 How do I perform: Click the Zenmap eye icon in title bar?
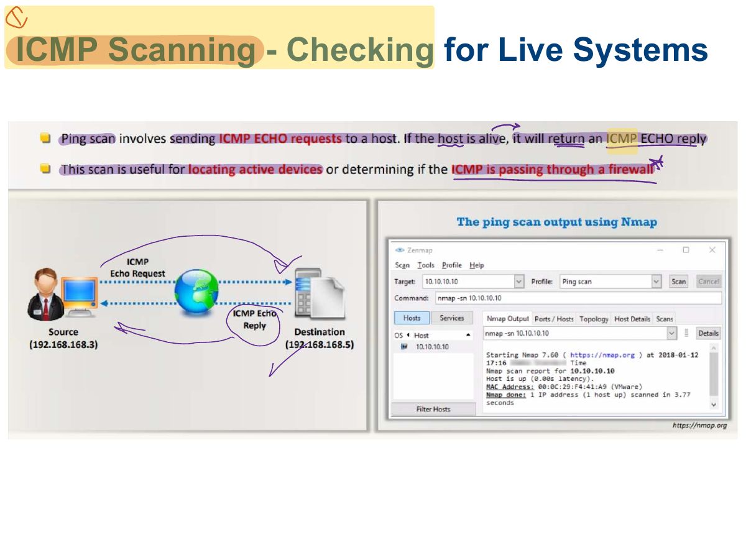click(400, 250)
